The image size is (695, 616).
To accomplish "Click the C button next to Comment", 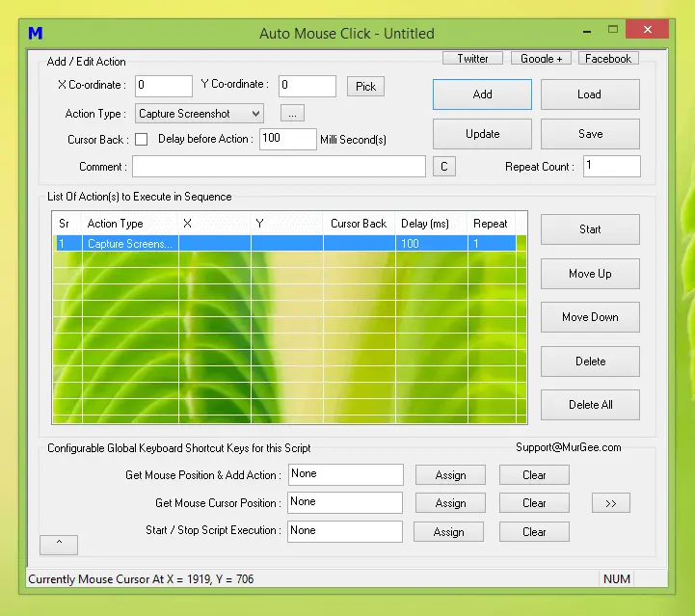I will tap(443, 167).
